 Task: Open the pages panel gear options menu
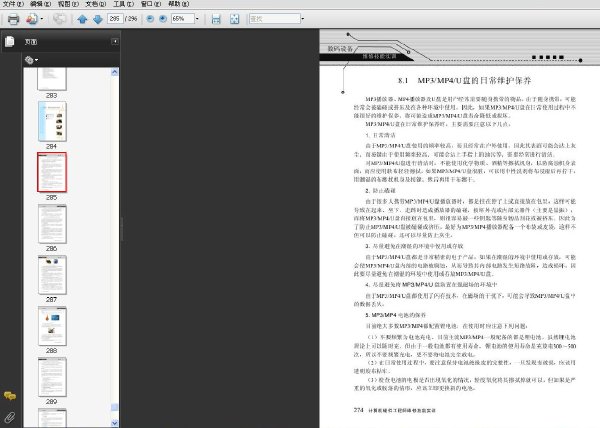[31, 60]
